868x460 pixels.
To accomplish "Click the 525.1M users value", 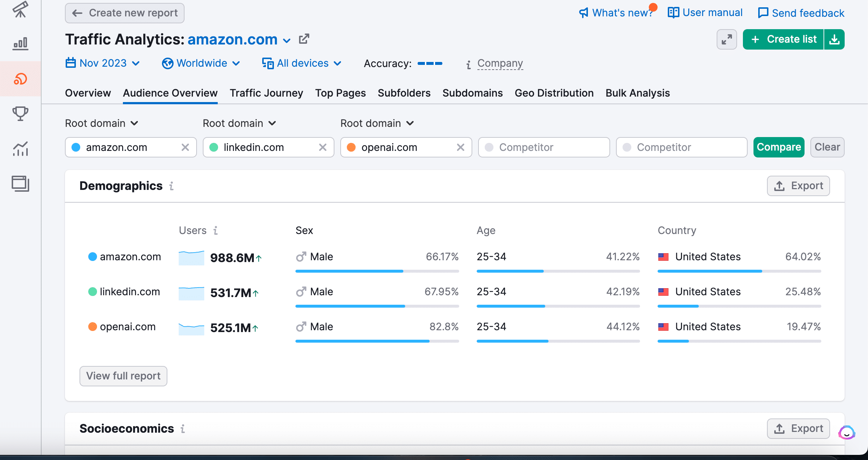I will pos(230,328).
